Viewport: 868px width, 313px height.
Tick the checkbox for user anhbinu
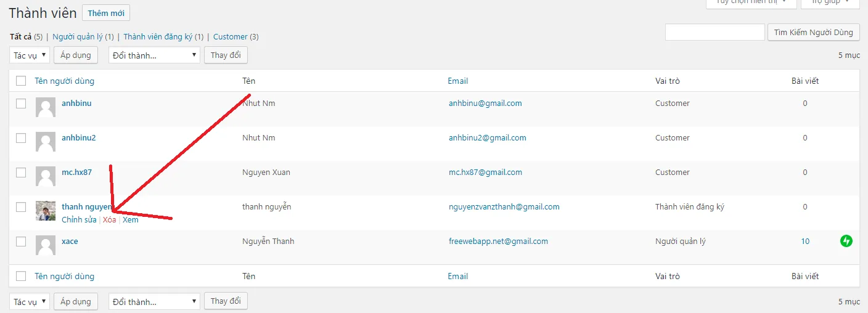point(21,104)
